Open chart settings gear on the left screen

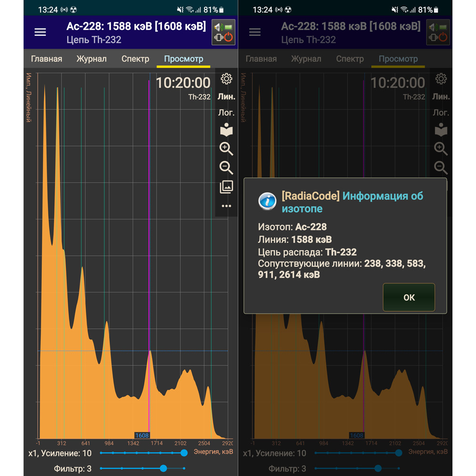point(227,79)
